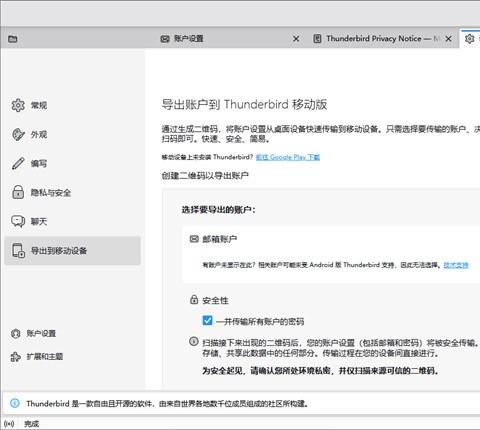Click the 聊天 speech bubble icon

[18, 221]
